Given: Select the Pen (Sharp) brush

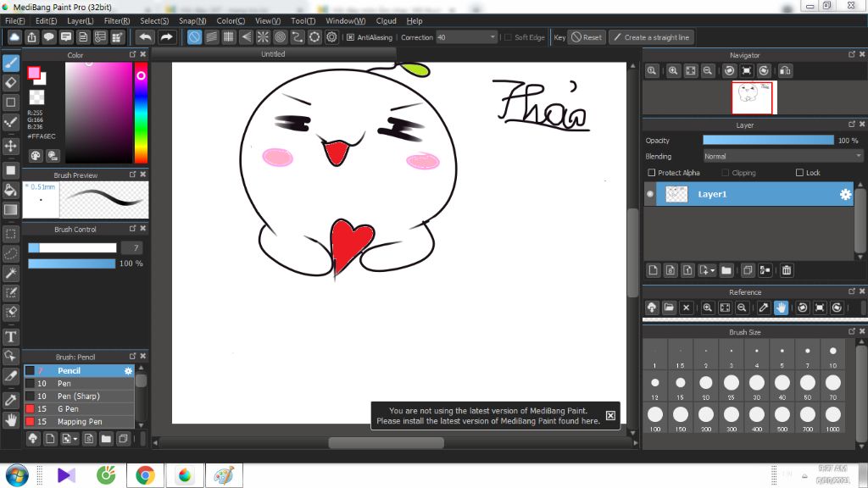Looking at the screenshot, I should 79,396.
